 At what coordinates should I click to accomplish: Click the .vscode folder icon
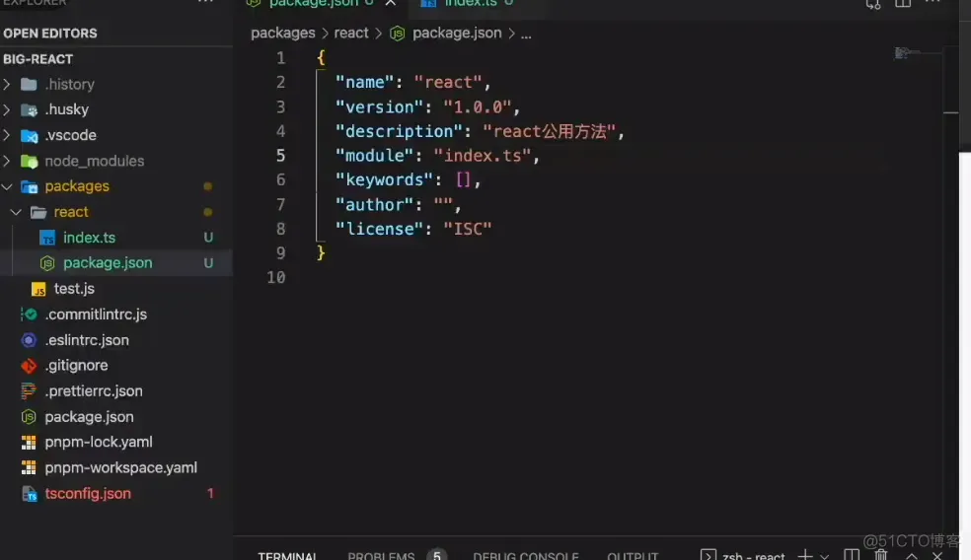29,135
